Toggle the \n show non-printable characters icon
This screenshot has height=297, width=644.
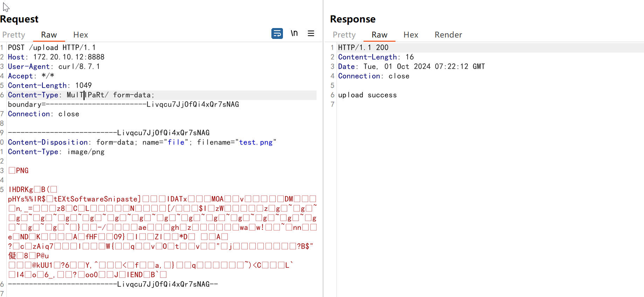coord(294,33)
